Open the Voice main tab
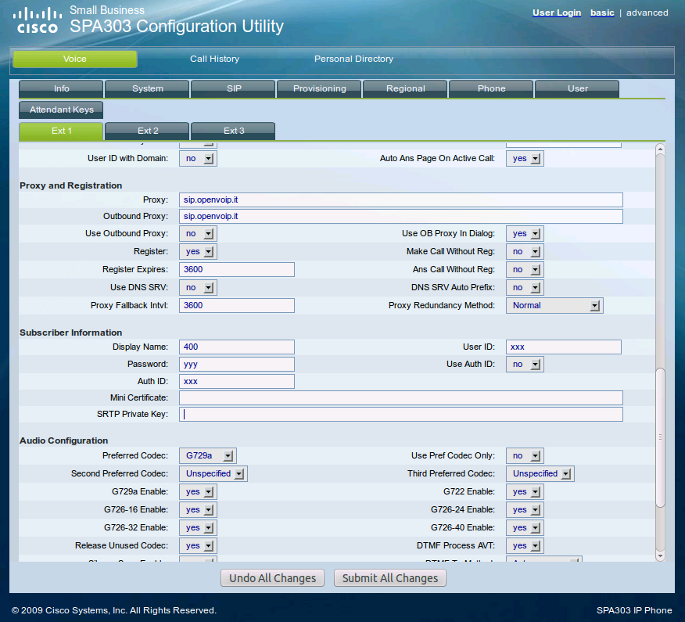685x622 pixels. (x=75, y=59)
